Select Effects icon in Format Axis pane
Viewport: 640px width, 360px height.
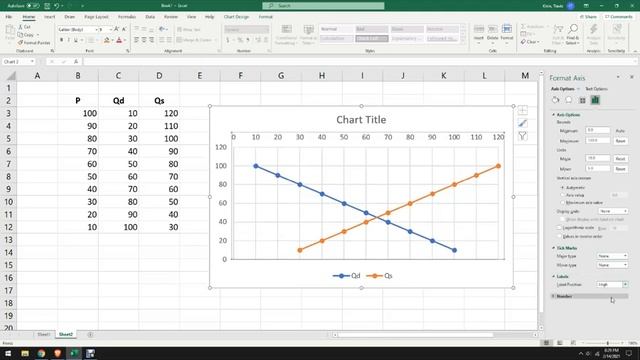569,100
